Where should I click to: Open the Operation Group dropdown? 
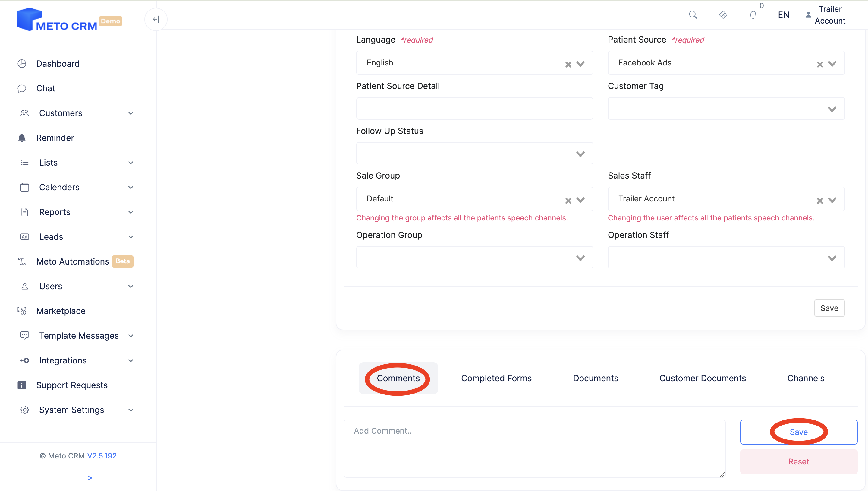pyautogui.click(x=474, y=258)
